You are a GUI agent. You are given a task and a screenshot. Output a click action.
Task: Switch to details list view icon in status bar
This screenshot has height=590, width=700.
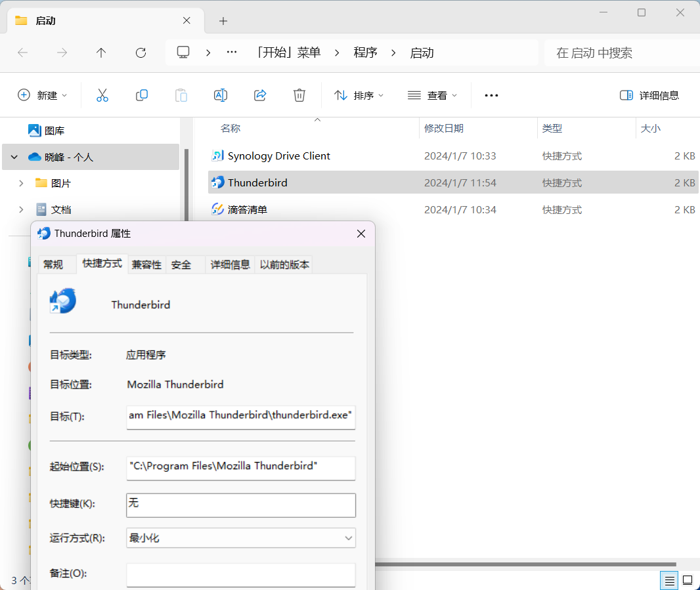pyautogui.click(x=669, y=581)
